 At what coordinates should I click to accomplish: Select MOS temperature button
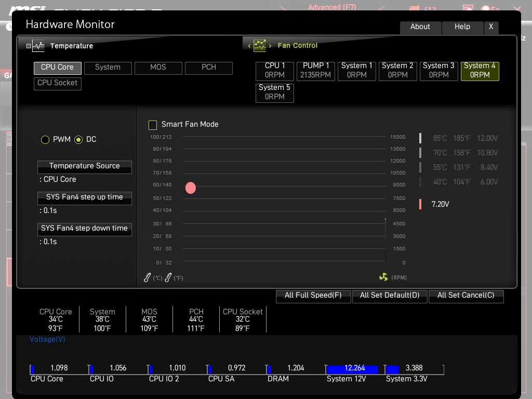158,68
